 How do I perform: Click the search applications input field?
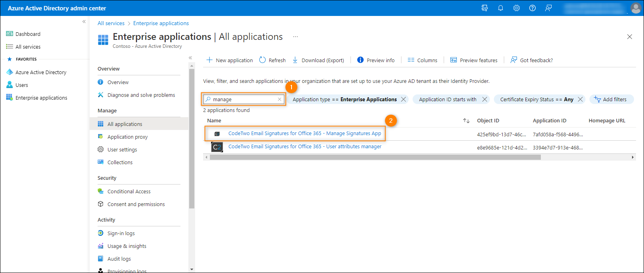(x=244, y=99)
